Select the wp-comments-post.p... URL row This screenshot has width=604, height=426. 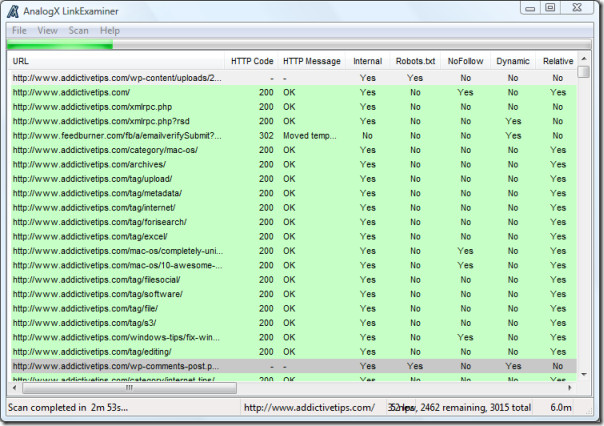(x=293, y=366)
